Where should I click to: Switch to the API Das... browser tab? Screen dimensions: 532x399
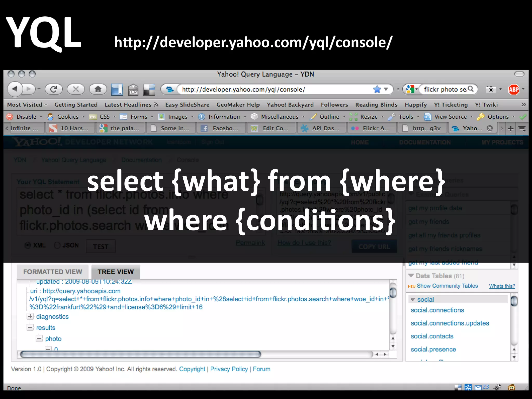pyautogui.click(x=322, y=128)
